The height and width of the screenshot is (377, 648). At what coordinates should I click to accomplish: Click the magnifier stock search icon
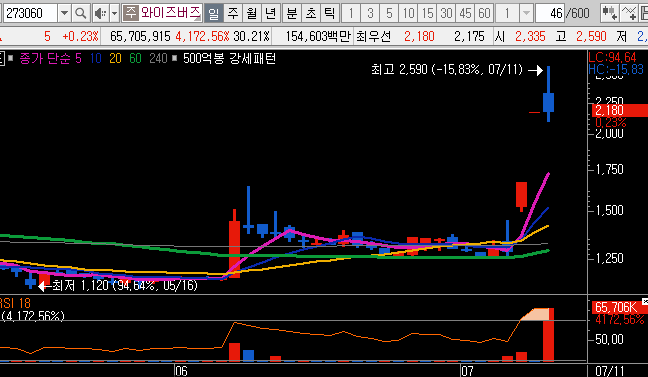coord(81,13)
